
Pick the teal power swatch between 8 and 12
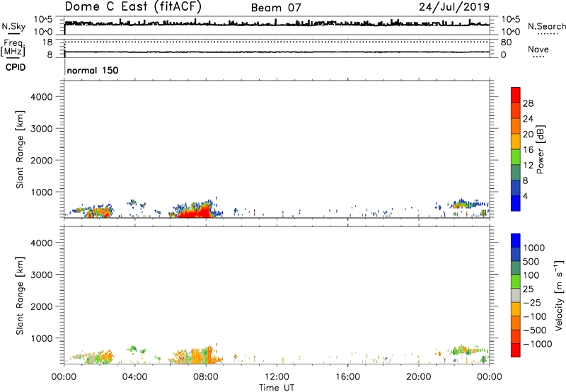[x=516, y=173]
